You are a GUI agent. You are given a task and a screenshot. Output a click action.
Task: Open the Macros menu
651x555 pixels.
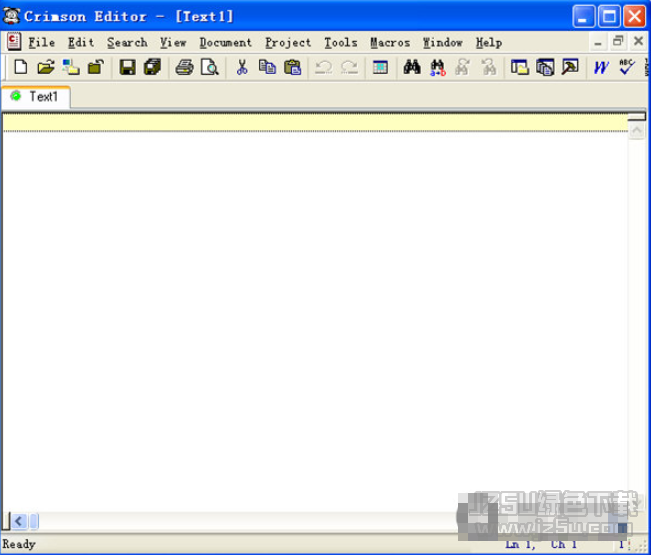click(390, 42)
